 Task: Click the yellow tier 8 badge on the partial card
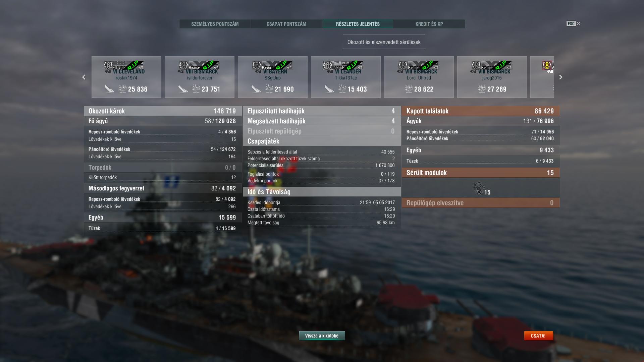pyautogui.click(x=547, y=65)
